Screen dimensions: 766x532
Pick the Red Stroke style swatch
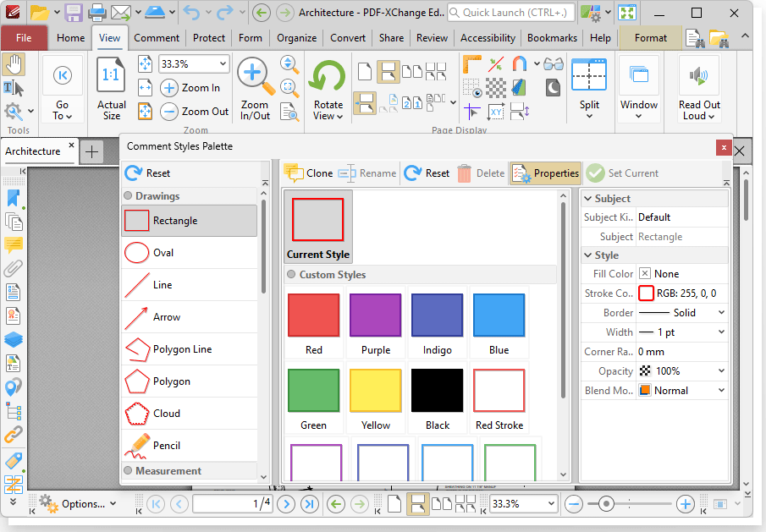(499, 398)
